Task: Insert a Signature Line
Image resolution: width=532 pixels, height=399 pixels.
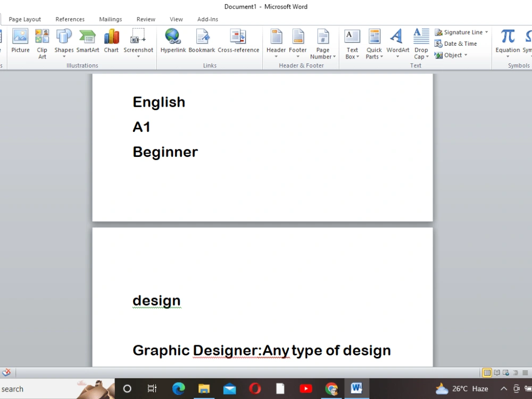Action: (461, 32)
